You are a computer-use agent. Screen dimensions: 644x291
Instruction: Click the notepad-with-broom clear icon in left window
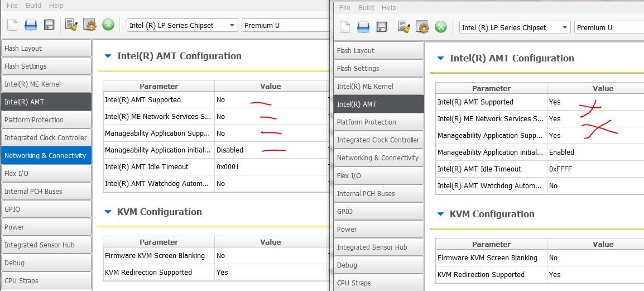[72, 25]
